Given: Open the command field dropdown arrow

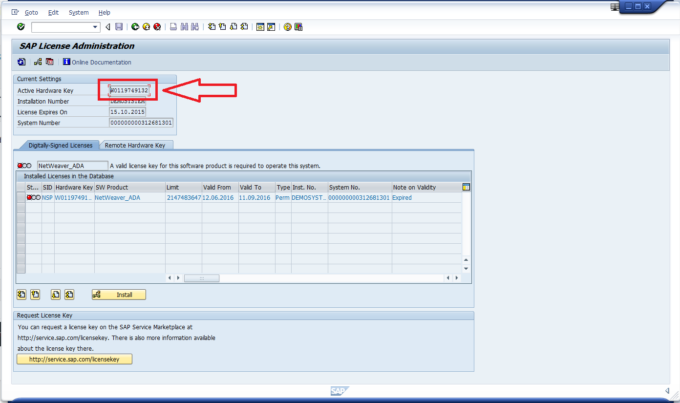Looking at the screenshot, I should tap(95, 27).
